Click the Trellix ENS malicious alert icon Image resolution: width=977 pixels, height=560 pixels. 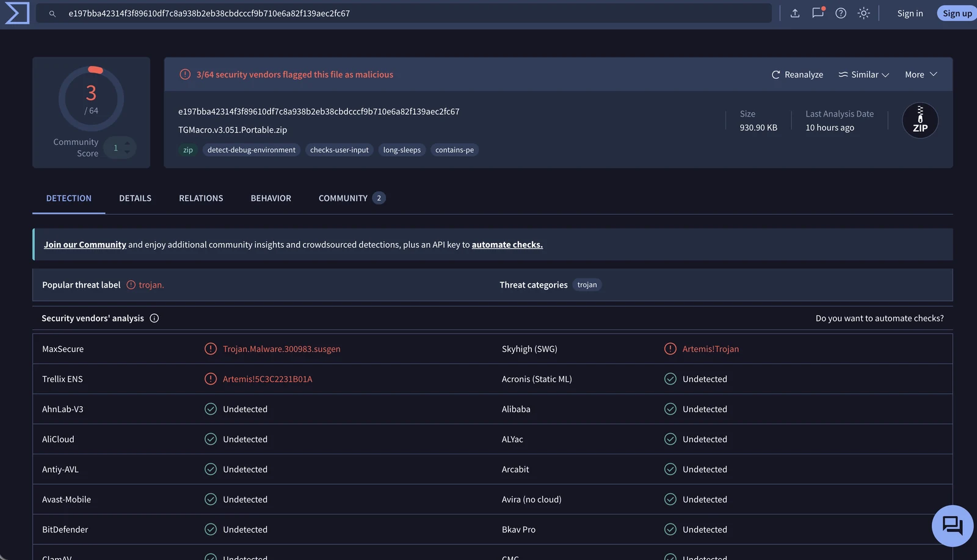(x=211, y=379)
